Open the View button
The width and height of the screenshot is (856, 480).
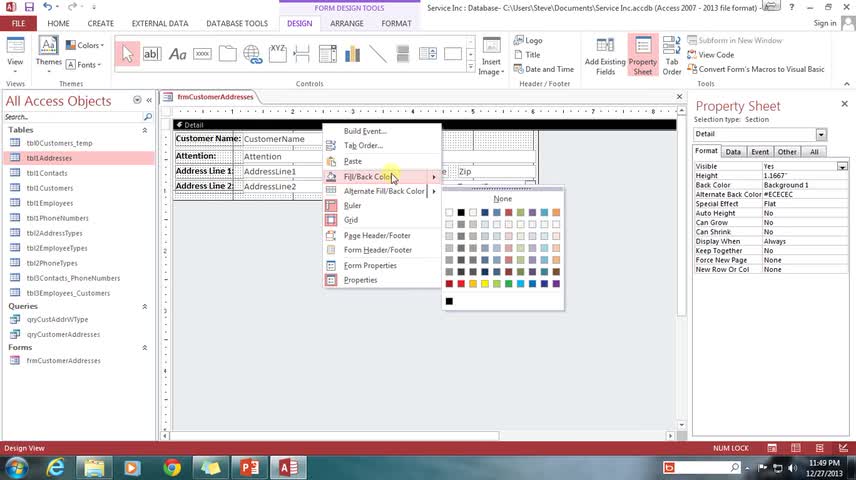pos(15,56)
